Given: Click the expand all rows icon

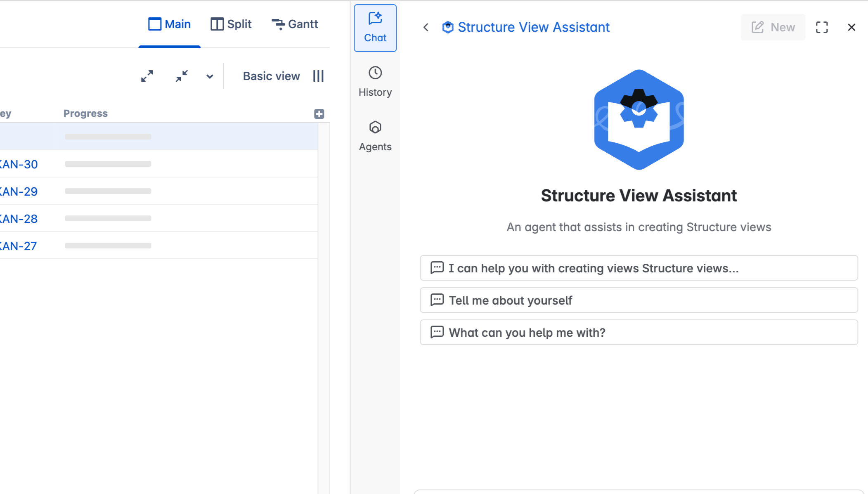Looking at the screenshot, I should 147,76.
